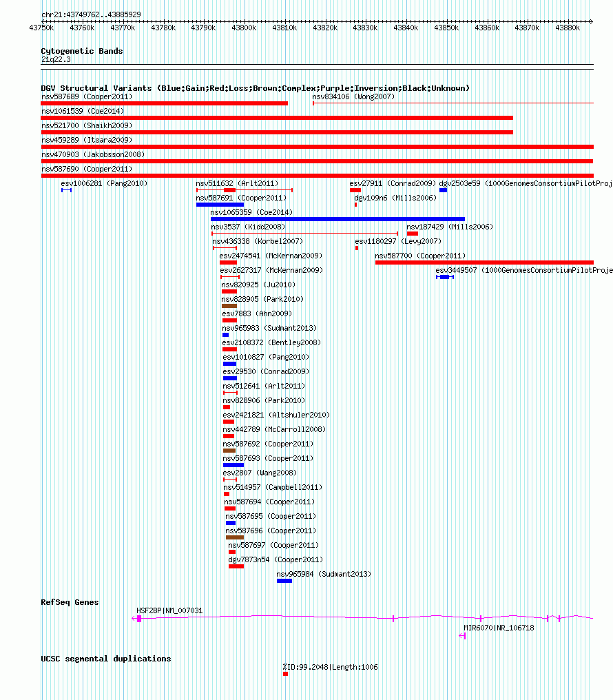Click the 43800k ruler position

pos(244,28)
